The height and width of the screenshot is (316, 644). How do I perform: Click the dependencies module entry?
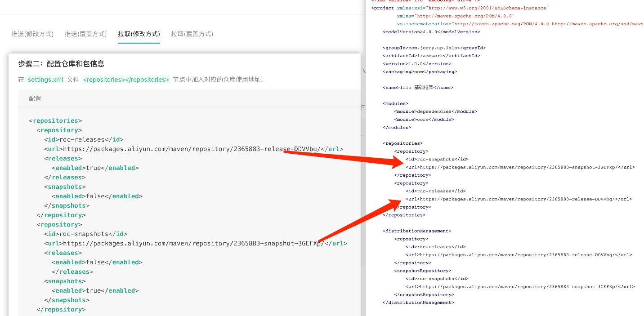[435, 111]
